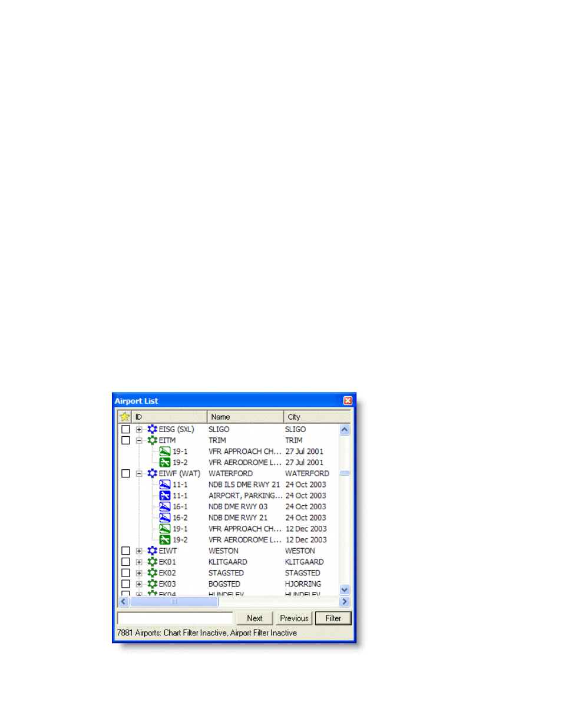
Task: Select the NDB ILS DME RWY 21 chart row
Action: [244, 485]
